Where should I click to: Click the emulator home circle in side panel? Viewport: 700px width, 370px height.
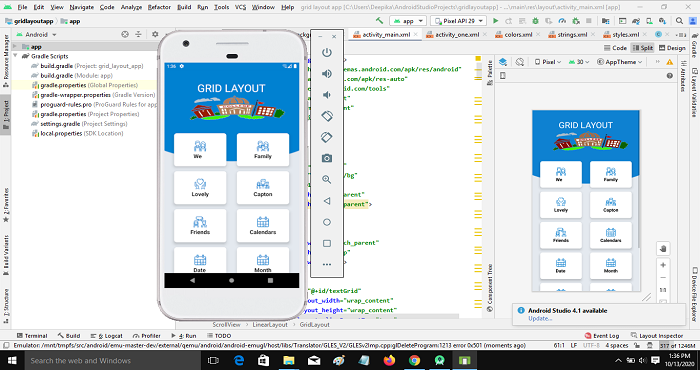click(x=327, y=222)
